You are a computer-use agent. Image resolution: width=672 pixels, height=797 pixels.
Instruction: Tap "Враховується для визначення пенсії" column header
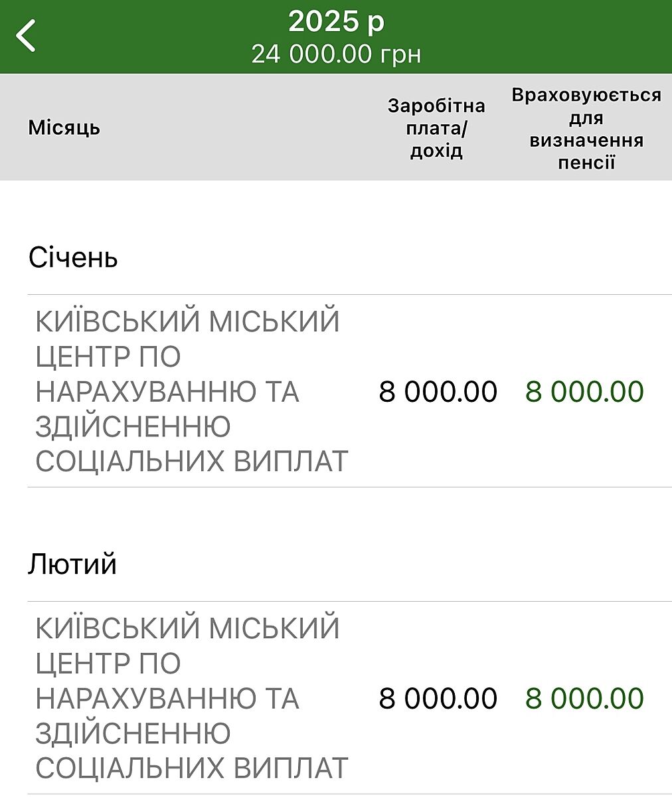586,128
